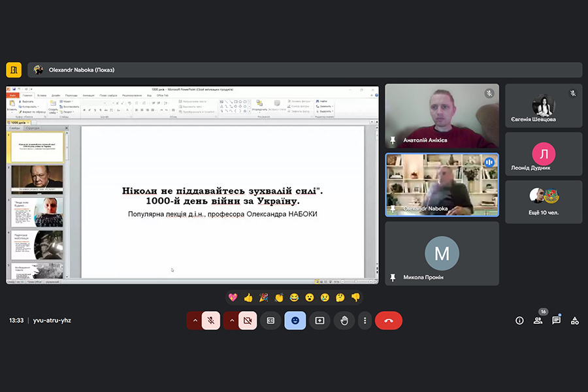Screen dimensions: 588x392
Task: Toggle the raise hand button
Action: [344, 321]
